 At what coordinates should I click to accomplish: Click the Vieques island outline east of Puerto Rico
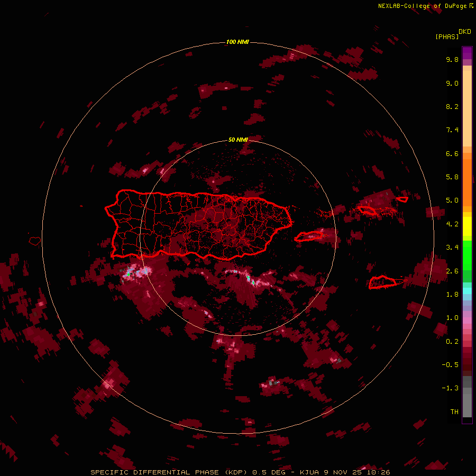[x=308, y=236]
